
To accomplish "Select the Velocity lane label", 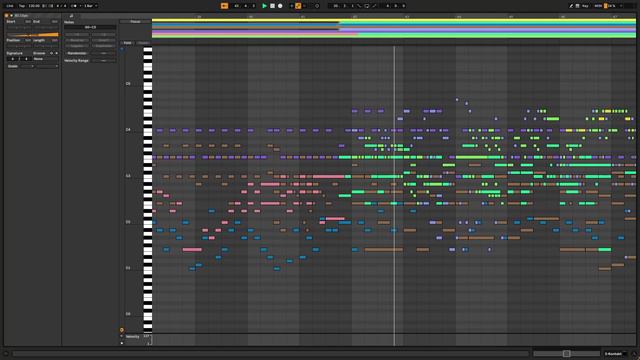I will pos(132,336).
